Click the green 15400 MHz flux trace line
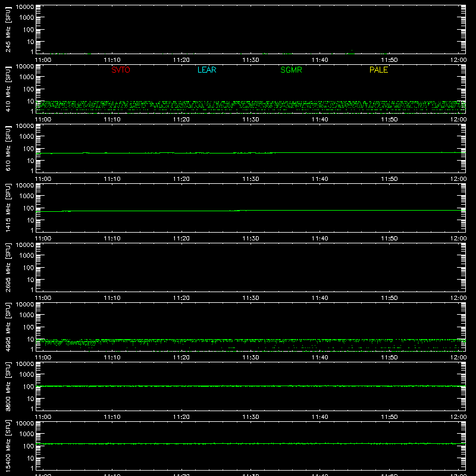Image resolution: width=476 pixels, height=476 pixels. 250,443
